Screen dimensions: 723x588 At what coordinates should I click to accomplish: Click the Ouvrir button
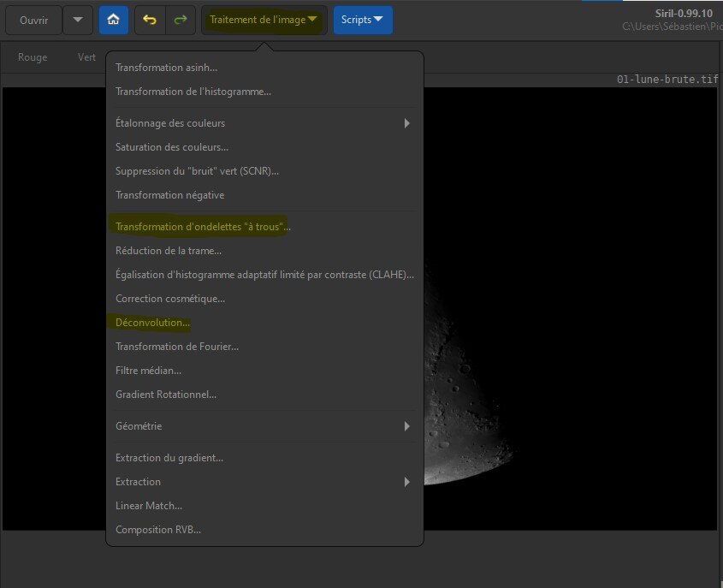[x=33, y=20]
